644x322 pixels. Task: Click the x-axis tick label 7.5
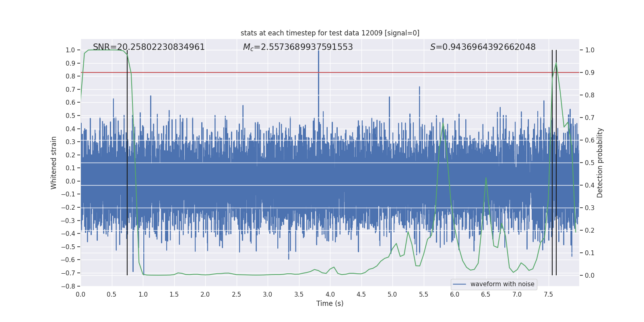pyautogui.click(x=548, y=294)
